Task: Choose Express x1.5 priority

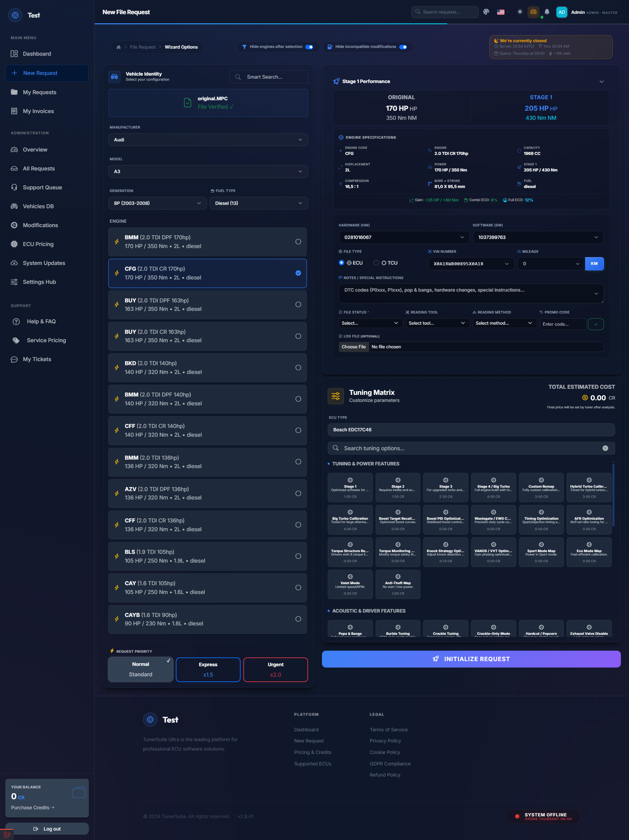Action: (208, 670)
